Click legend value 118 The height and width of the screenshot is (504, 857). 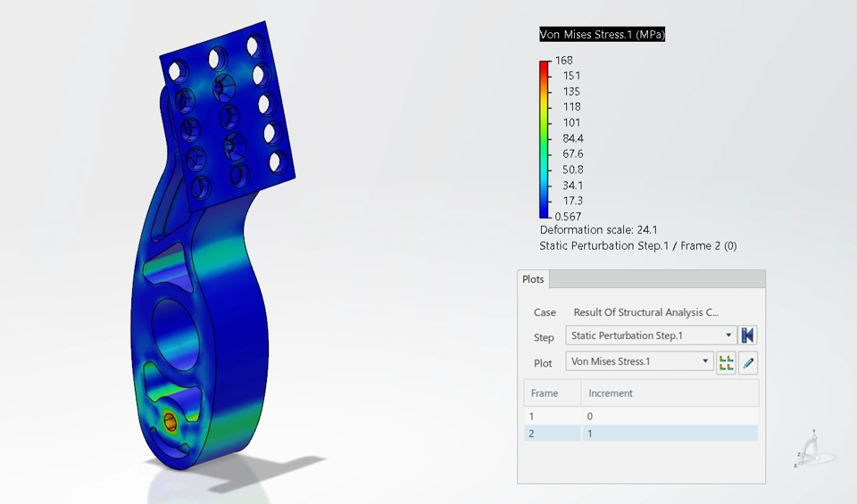point(571,107)
